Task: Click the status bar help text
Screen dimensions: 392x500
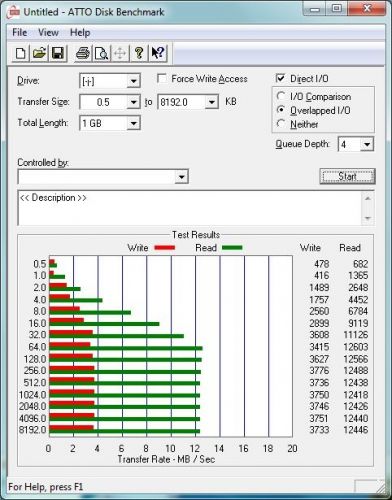Action: click(x=45, y=487)
